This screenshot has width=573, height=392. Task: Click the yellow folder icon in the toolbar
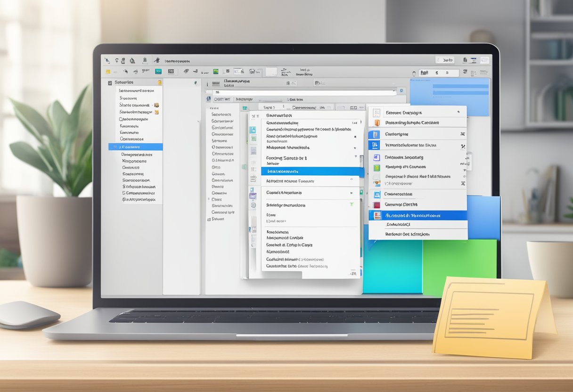coord(108,72)
